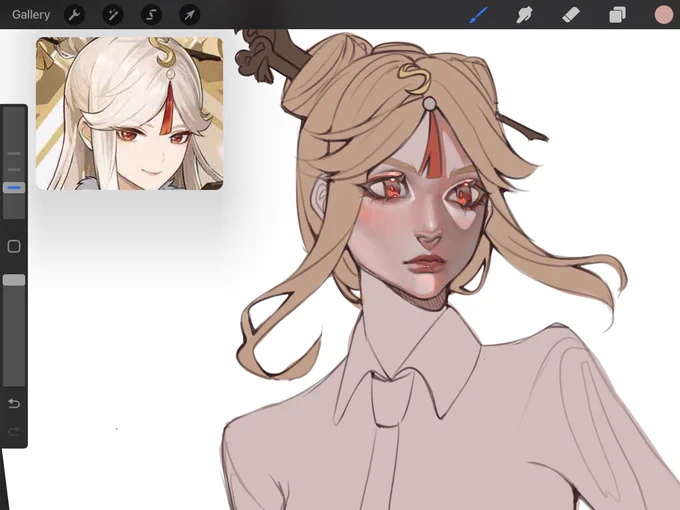Open the Adjustments magic wand menu

pos(113,15)
